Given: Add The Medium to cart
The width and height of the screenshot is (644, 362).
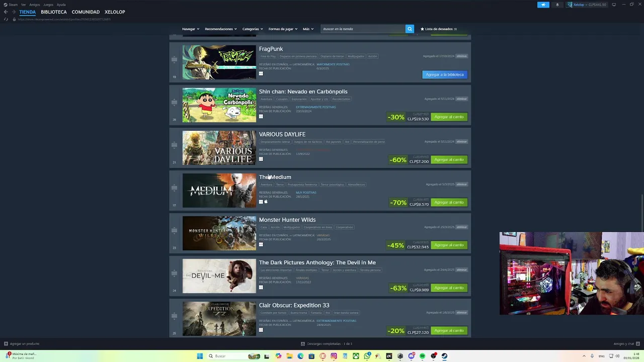Looking at the screenshot, I should [x=449, y=202].
